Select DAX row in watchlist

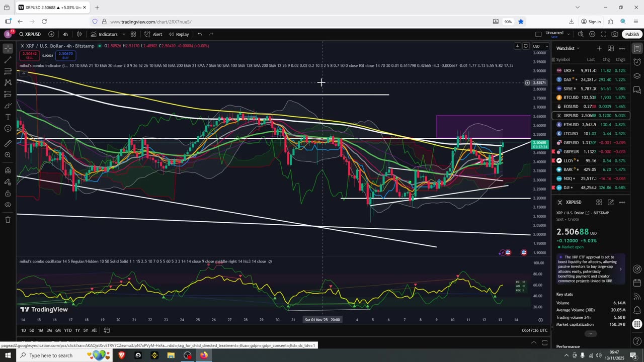(x=591, y=79)
